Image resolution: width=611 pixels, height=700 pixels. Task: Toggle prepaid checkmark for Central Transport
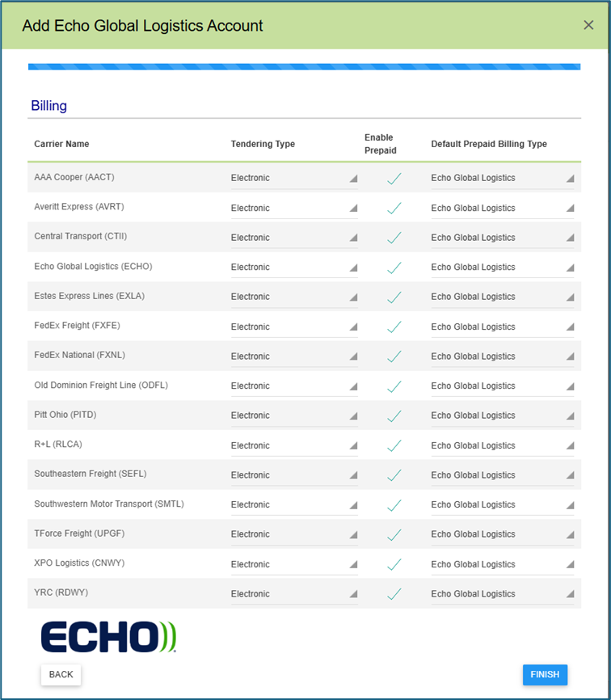tap(394, 238)
